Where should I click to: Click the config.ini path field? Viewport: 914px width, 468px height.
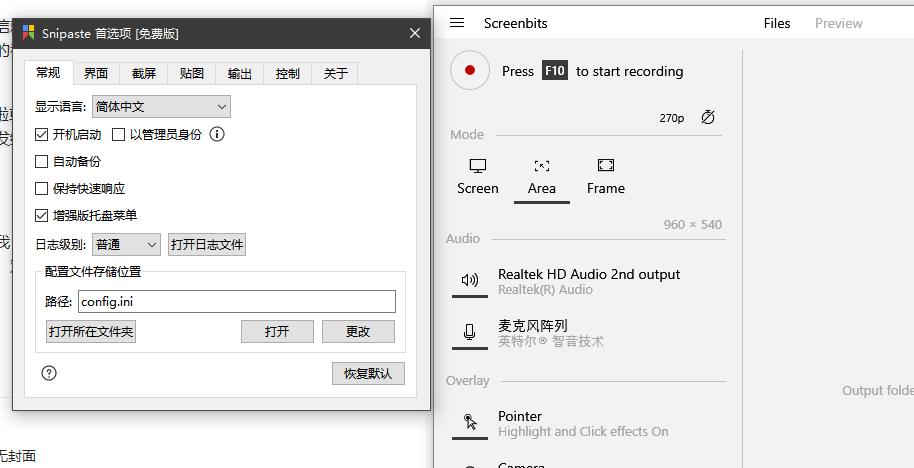coord(237,301)
